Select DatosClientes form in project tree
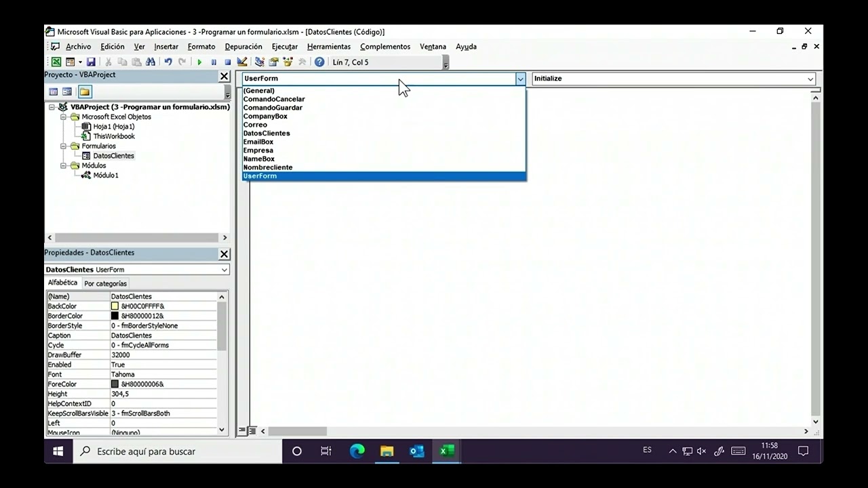Viewport: 868px width, 488px height. (x=114, y=156)
